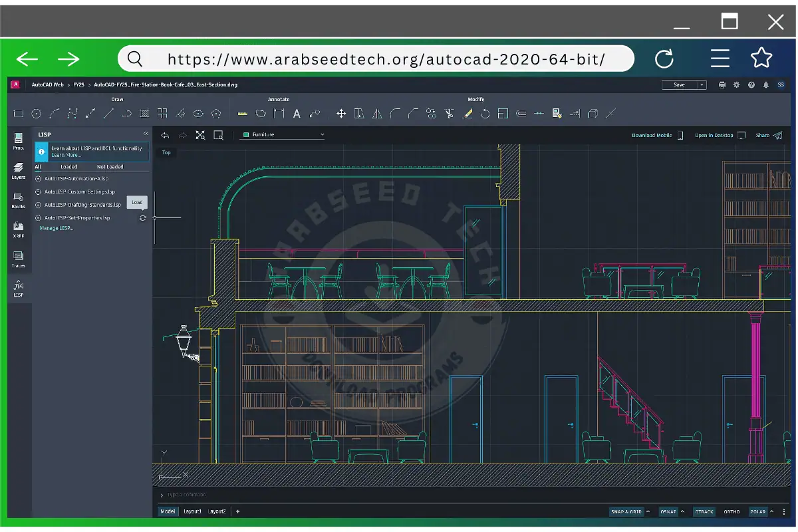
Task: Activate the Rotate tool
Action: [485, 114]
